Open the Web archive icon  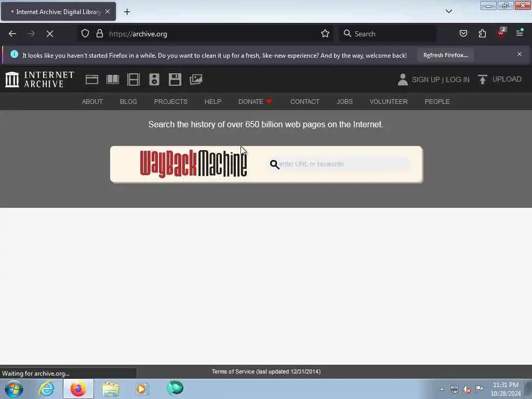(91, 79)
